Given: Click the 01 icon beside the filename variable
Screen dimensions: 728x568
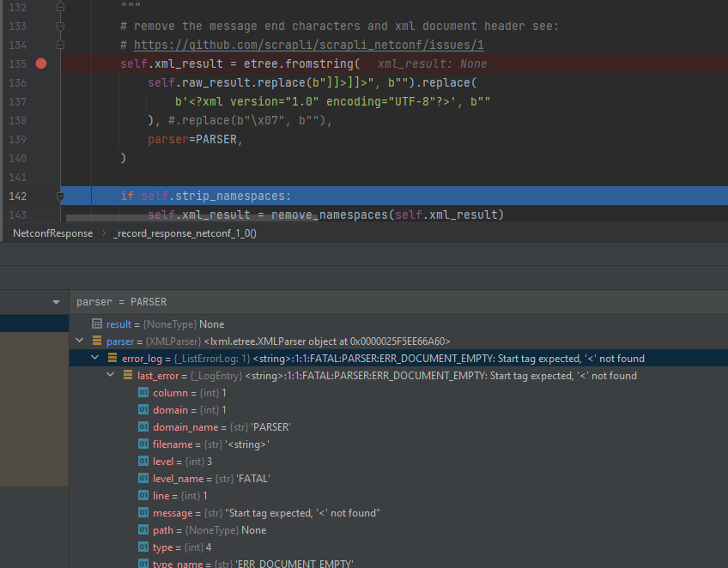Looking at the screenshot, I should (143, 444).
